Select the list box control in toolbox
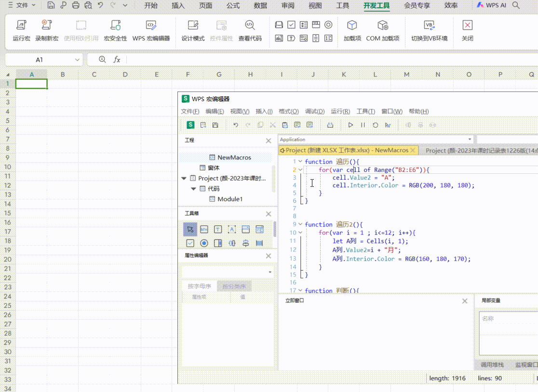The width and height of the screenshot is (538, 392). click(260, 230)
